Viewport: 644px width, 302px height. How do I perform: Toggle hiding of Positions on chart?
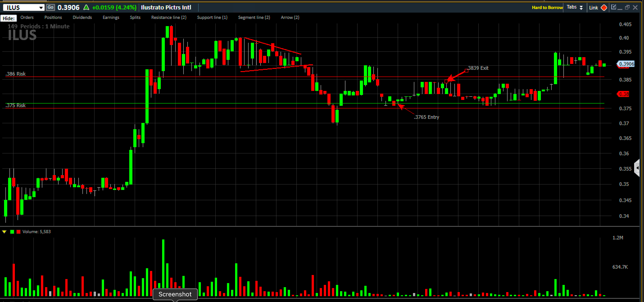click(53, 18)
